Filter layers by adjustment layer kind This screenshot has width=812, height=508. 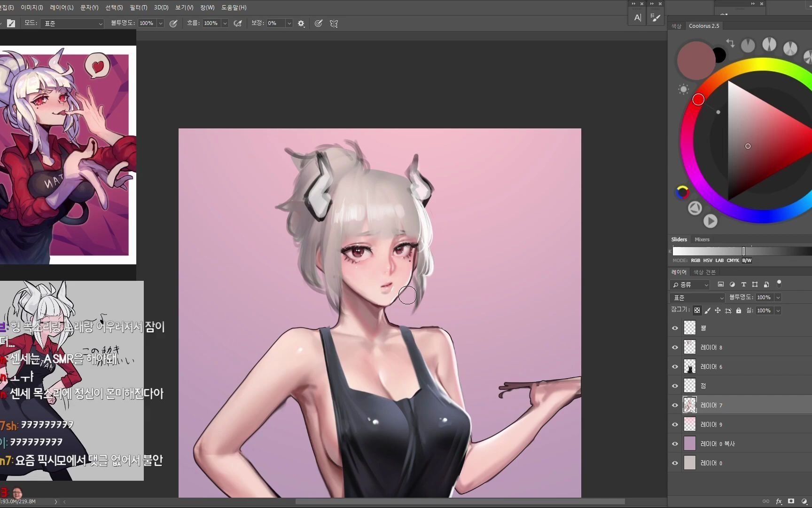(732, 284)
